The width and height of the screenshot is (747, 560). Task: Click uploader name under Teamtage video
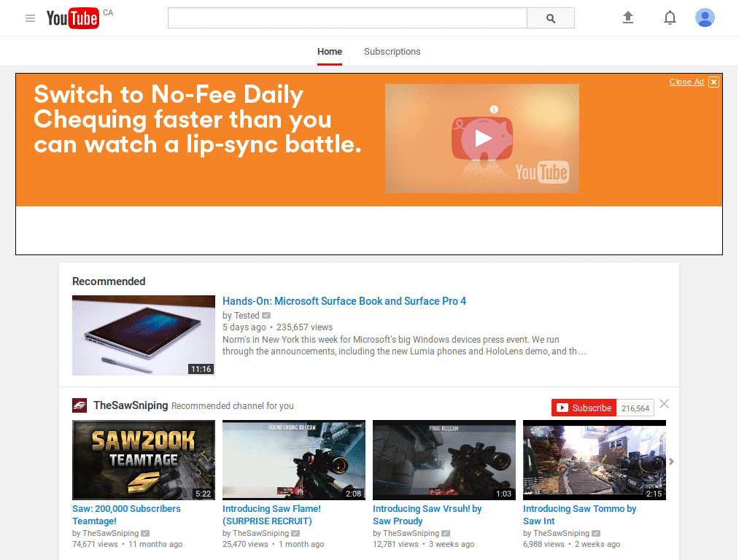[x=111, y=533]
